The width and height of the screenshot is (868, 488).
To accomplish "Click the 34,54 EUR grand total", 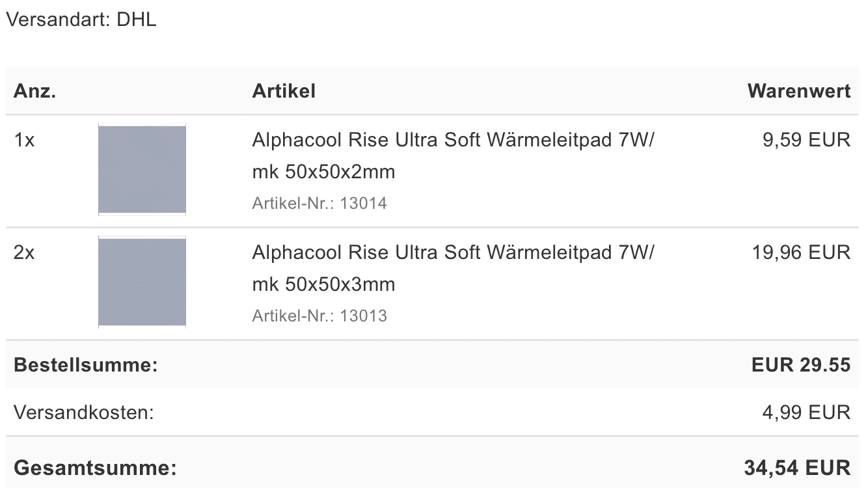I will coord(797,468).
